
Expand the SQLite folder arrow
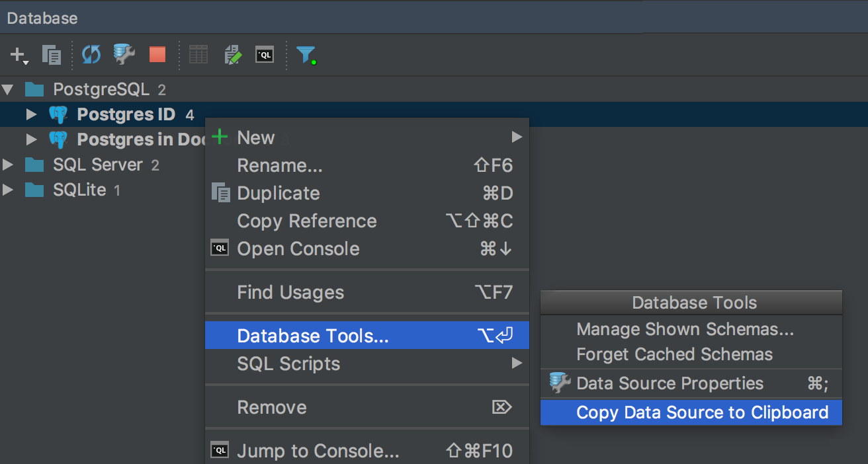click(8, 190)
